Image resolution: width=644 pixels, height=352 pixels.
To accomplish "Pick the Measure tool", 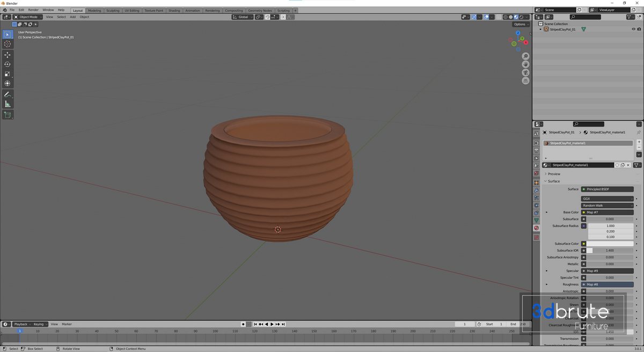I will [8, 104].
